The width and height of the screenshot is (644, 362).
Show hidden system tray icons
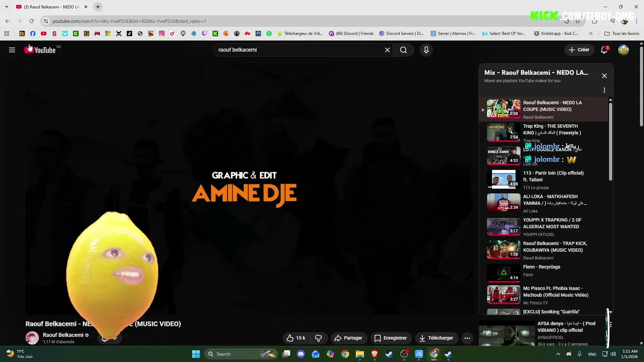pyautogui.click(x=557, y=354)
